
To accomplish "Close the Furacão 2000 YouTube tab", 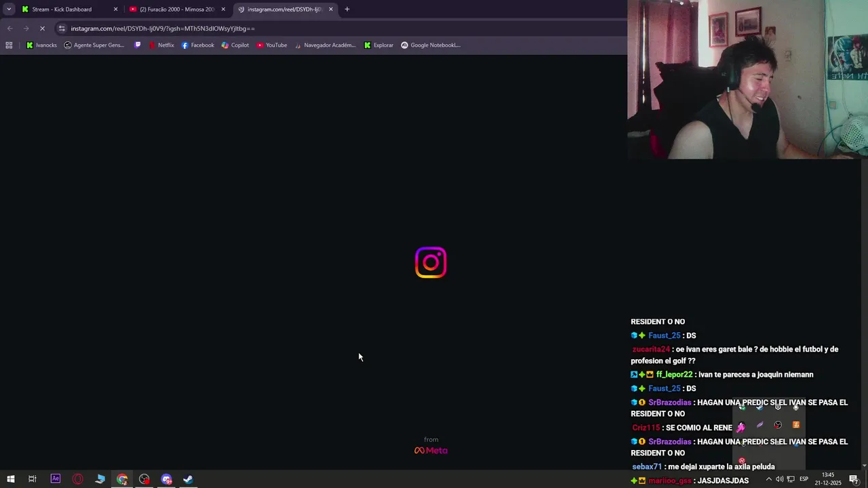I will click(x=223, y=9).
